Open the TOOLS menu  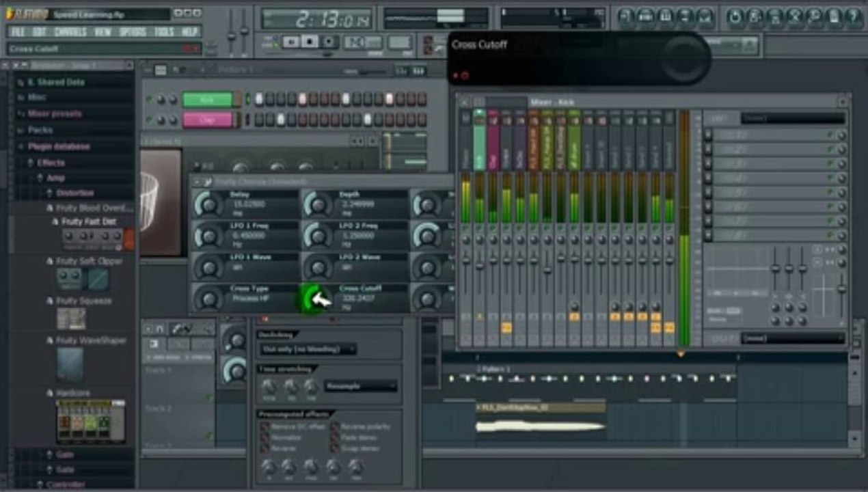[164, 31]
